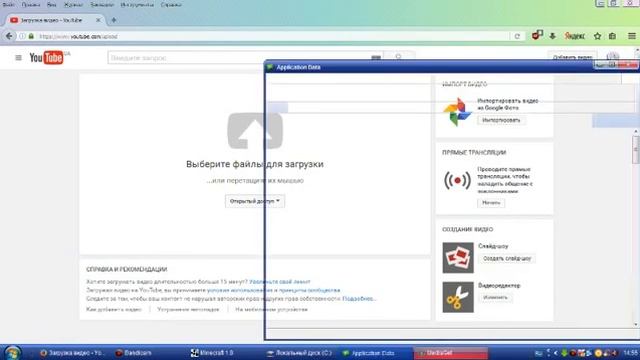Click the on-screen keyboard icon in search box
The height and width of the screenshot is (360, 640).
point(376,58)
